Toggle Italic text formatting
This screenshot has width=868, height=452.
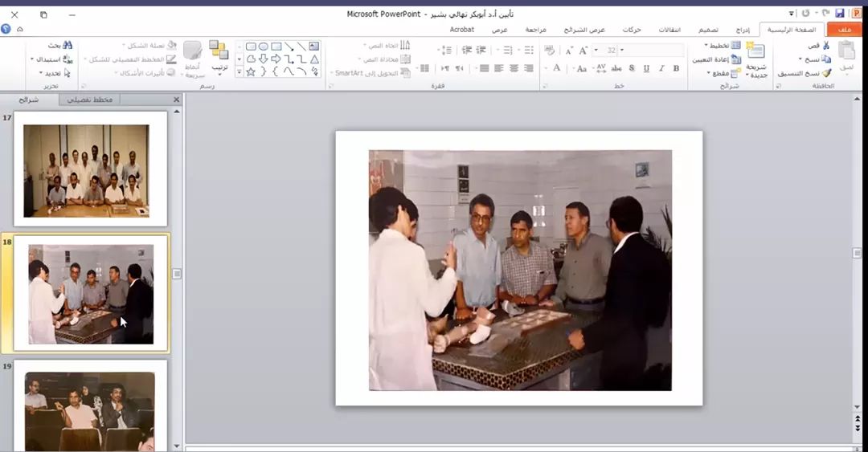click(661, 68)
